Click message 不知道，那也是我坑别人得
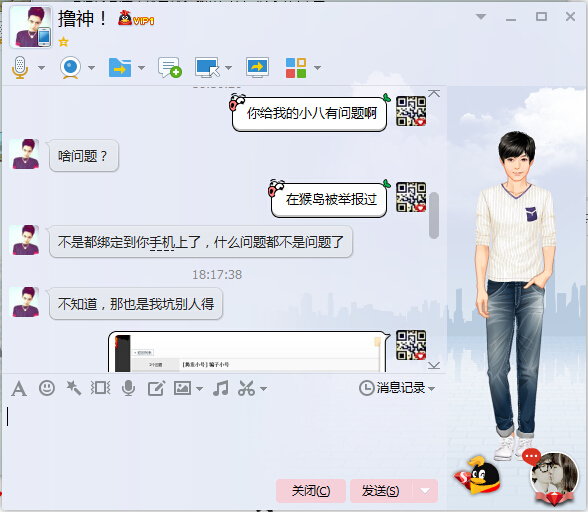The image size is (588, 512). click(136, 304)
